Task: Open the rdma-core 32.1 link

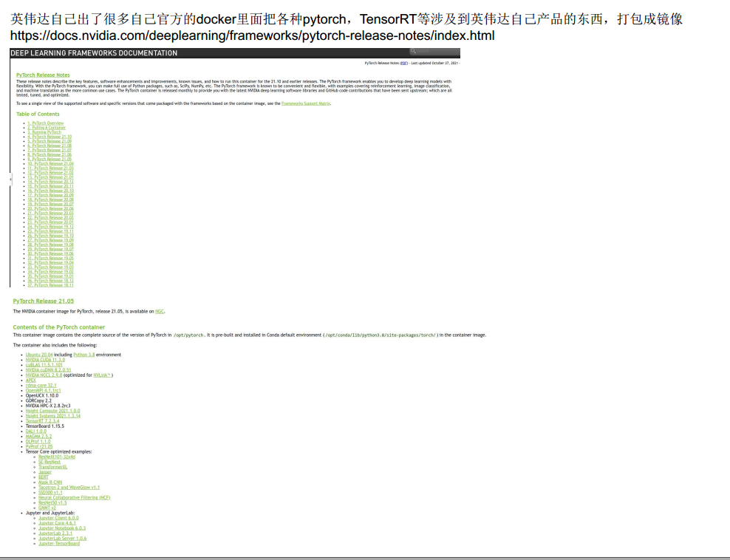Action: (41, 386)
